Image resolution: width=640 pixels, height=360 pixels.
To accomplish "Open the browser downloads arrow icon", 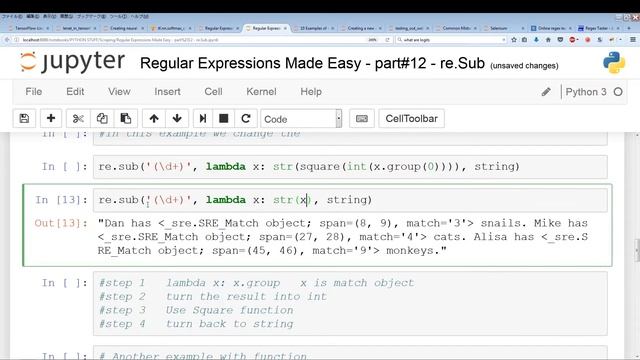I will pyautogui.click(x=536, y=40).
